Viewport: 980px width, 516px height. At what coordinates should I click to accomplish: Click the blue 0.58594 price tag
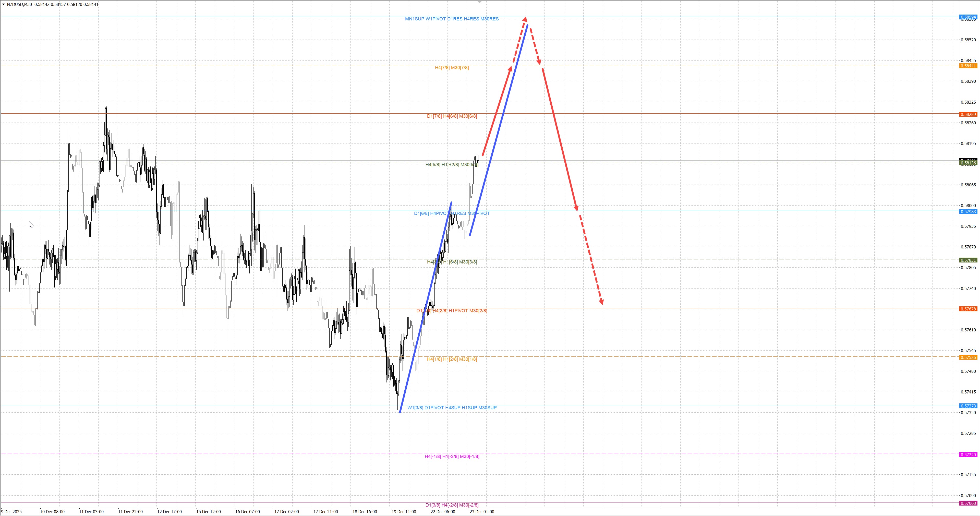pos(968,17)
